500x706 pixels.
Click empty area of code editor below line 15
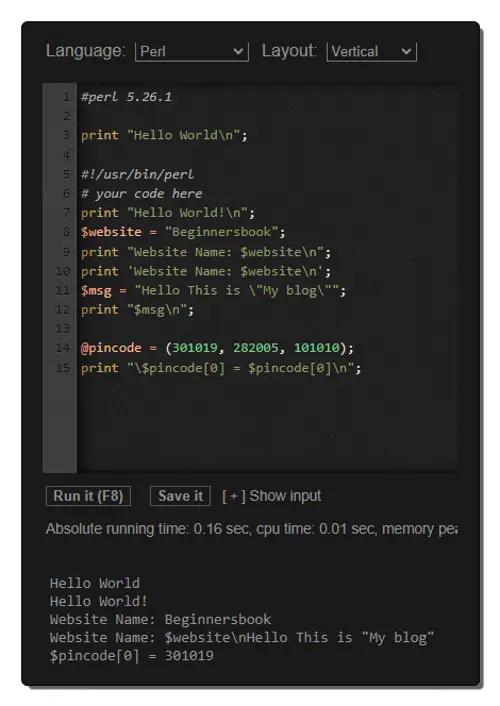266,423
